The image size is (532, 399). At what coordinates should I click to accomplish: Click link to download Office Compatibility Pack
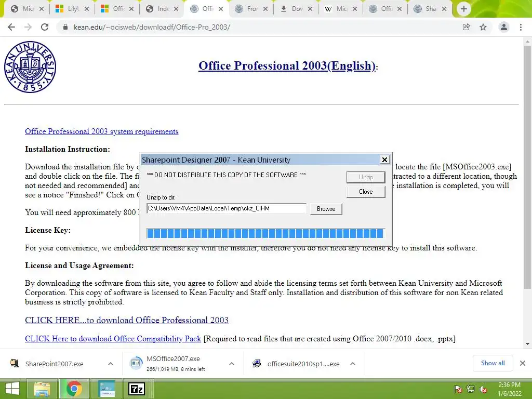coord(113,339)
